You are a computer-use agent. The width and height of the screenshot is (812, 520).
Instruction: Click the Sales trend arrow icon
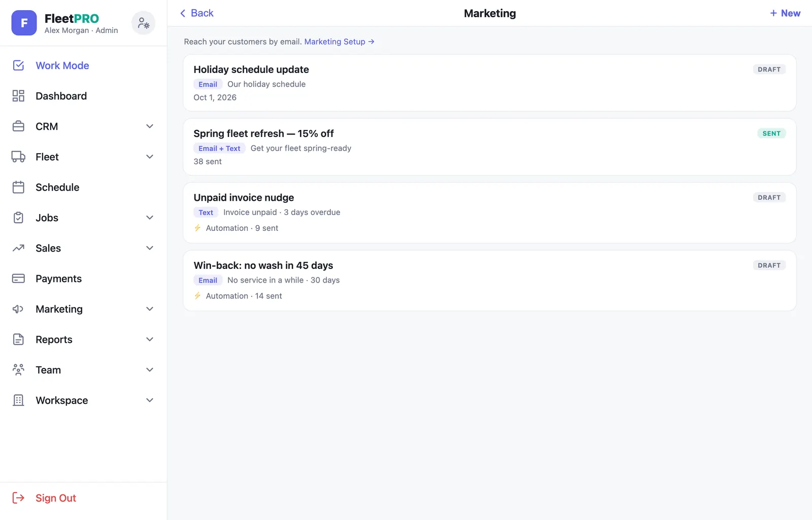[18, 248]
